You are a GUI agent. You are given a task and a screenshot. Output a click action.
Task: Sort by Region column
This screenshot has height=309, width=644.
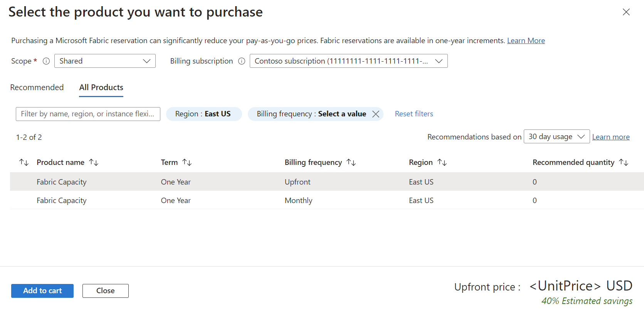coord(442,163)
